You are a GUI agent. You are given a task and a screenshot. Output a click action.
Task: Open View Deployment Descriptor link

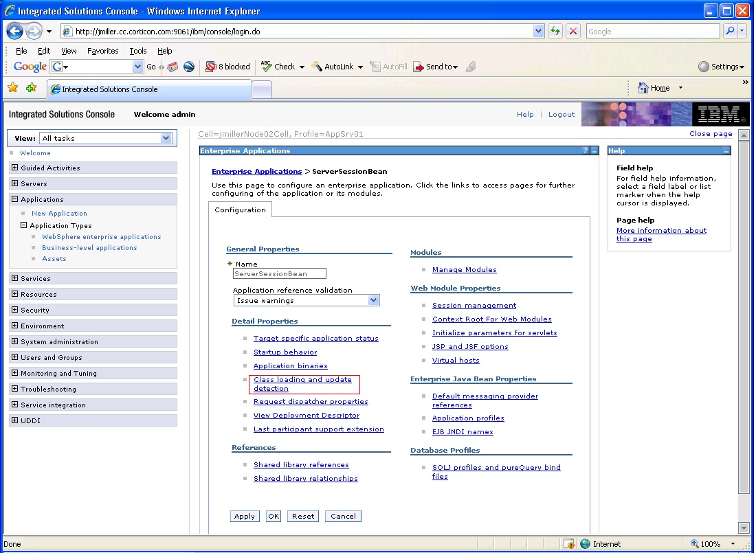coord(307,415)
